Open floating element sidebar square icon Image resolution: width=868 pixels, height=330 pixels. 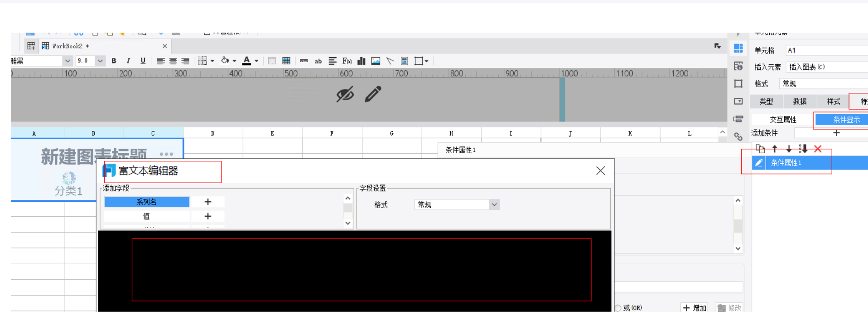click(x=738, y=83)
